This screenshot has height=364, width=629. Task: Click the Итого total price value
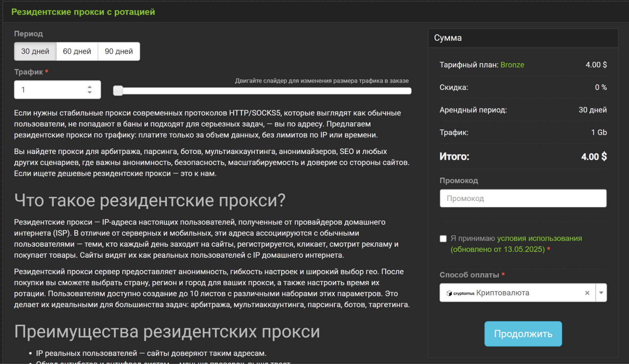point(594,157)
